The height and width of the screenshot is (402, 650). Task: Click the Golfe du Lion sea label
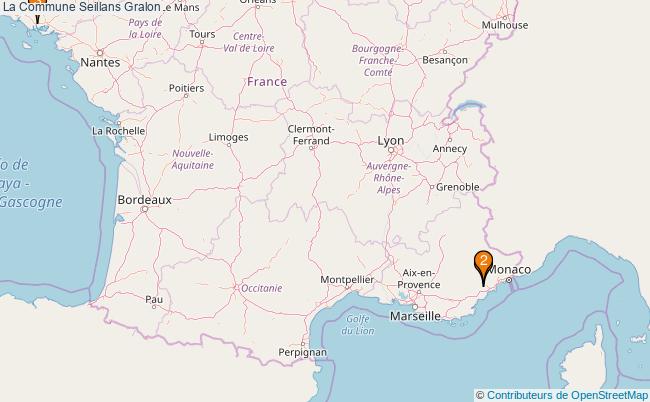(x=358, y=325)
